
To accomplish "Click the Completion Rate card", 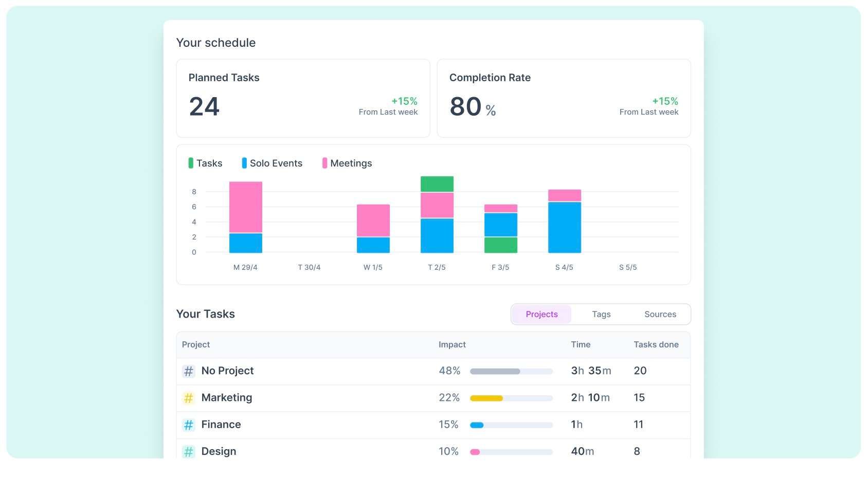I will click(x=564, y=98).
